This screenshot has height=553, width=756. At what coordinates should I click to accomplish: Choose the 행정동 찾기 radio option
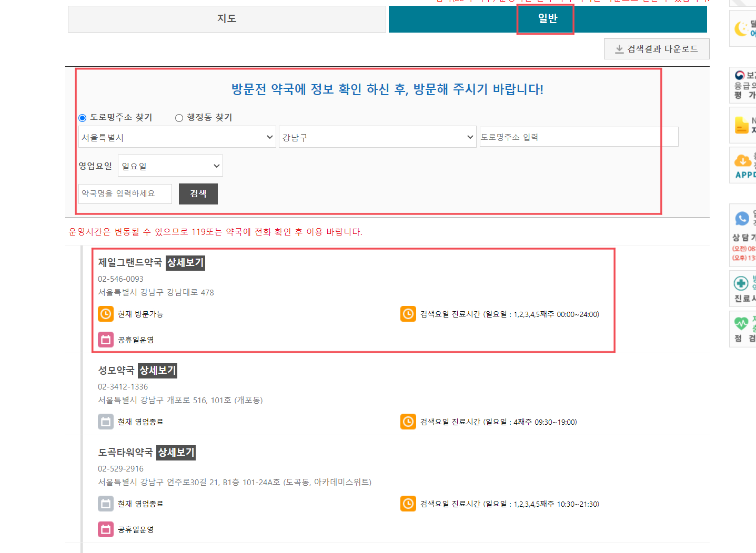(x=179, y=118)
